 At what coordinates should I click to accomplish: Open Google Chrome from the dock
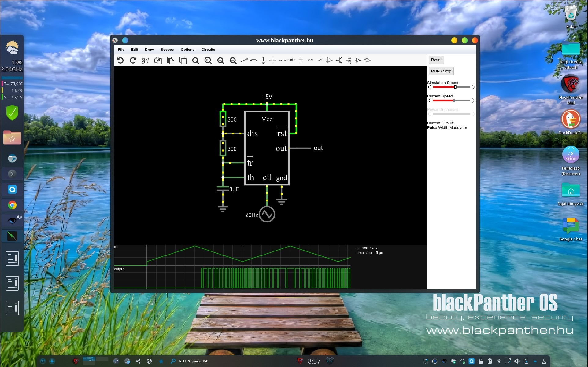coord(12,205)
